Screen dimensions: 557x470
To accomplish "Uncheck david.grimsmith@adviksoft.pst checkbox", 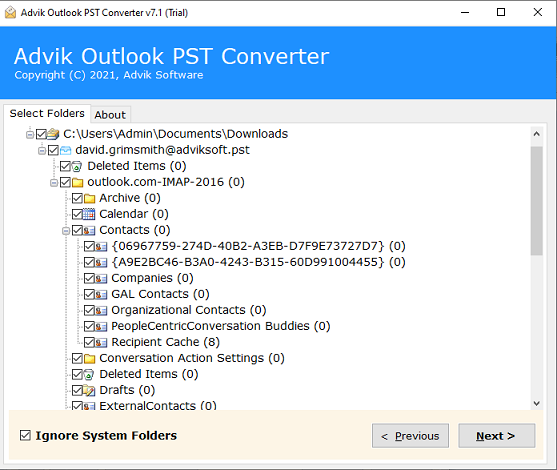I will (x=53, y=150).
